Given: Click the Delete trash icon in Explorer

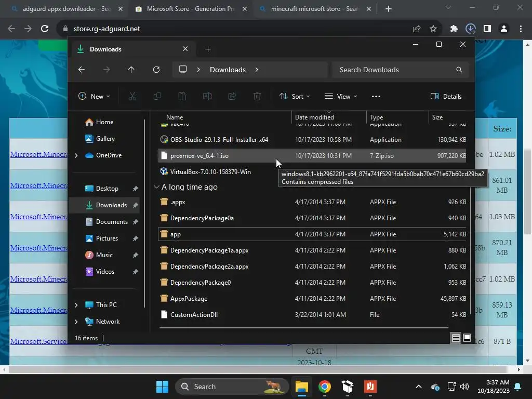Looking at the screenshot, I should point(257,96).
